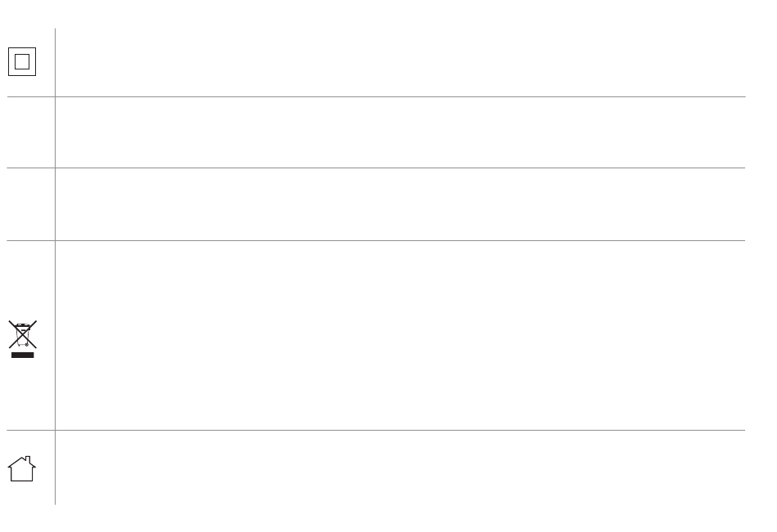Viewport: 777px width, 532px height.
Task: Click the double-square Class II insulation symbol
Action: tap(22, 62)
